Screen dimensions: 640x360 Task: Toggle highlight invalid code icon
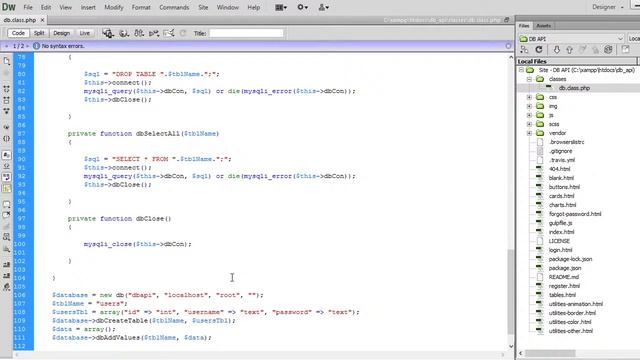tap(7, 166)
